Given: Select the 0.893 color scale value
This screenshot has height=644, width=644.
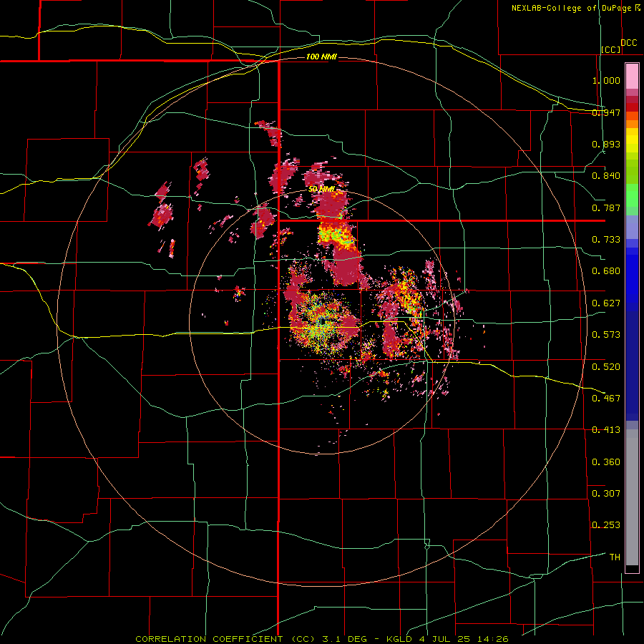Looking at the screenshot, I should click(x=606, y=144).
